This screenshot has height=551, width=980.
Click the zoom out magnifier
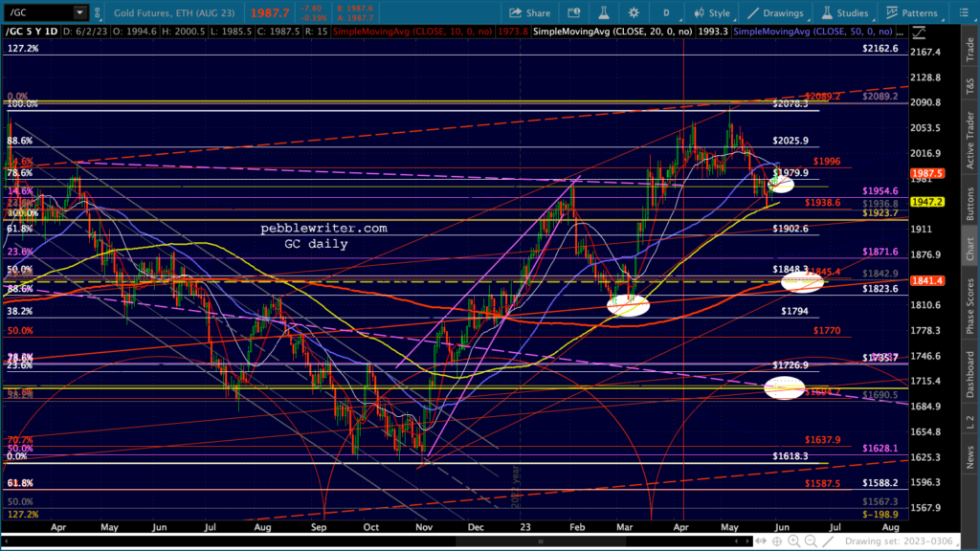811,541
